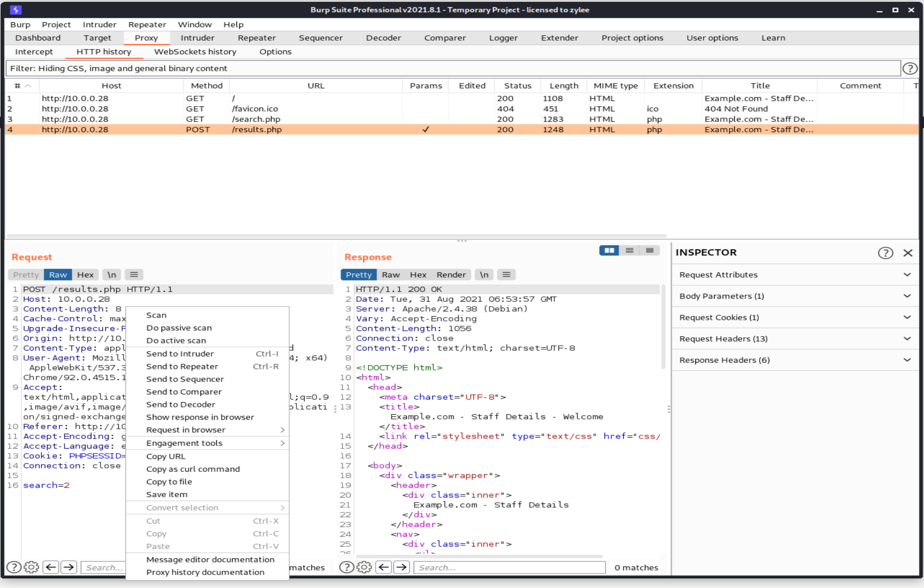Image resolution: width=924 pixels, height=588 pixels.
Task: Switch to combined tab view layout icon
Action: pos(650,250)
